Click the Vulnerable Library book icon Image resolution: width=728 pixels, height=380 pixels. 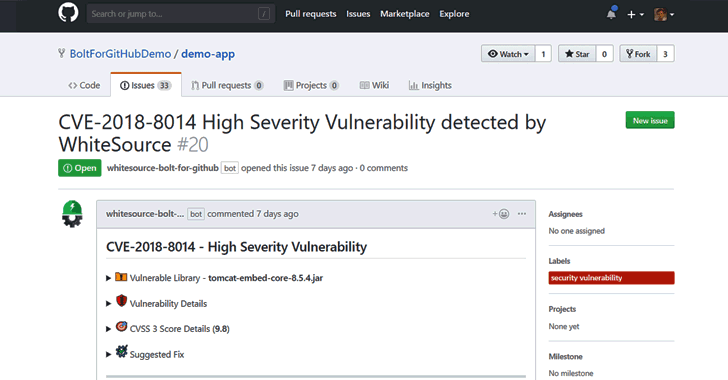121,277
